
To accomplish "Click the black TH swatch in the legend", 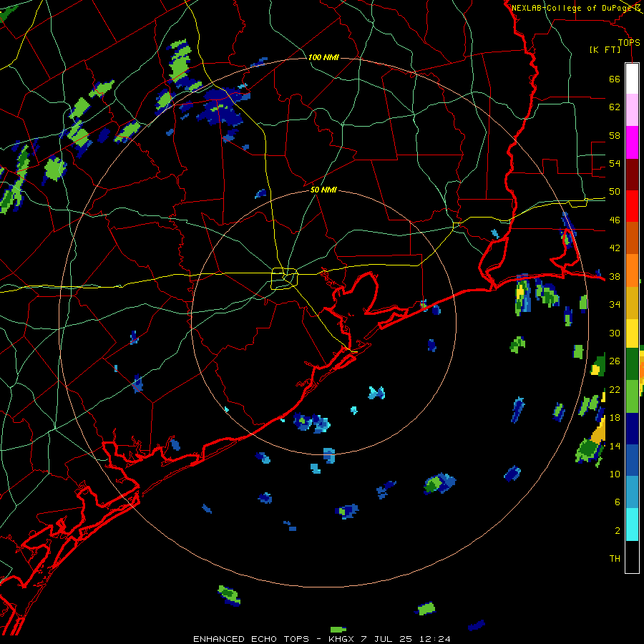I will pyautogui.click(x=632, y=557).
